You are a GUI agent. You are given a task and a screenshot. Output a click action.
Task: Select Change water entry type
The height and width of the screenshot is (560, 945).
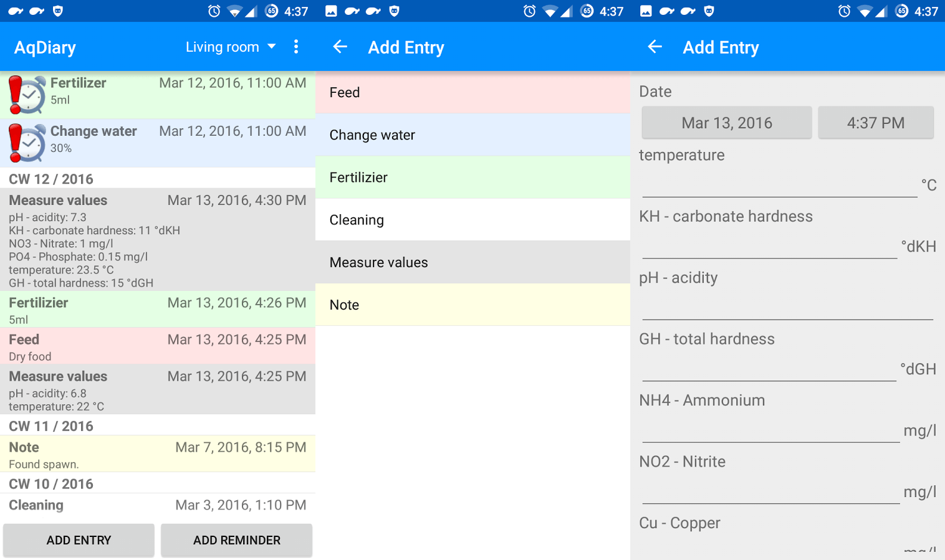[472, 135]
